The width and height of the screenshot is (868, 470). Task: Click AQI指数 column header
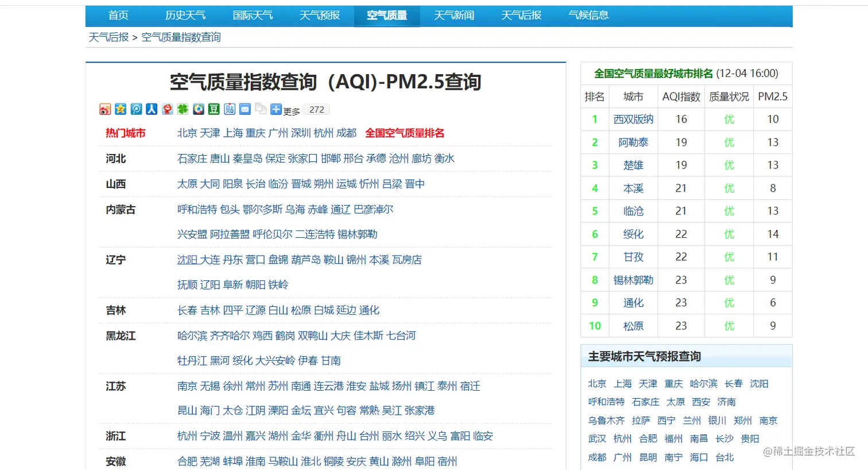(681, 97)
